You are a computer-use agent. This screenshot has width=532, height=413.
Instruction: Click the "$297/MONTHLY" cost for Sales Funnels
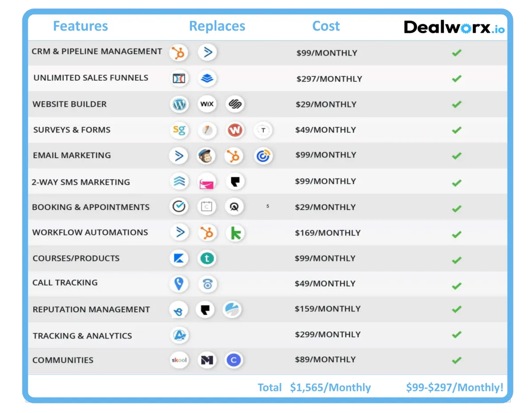pyautogui.click(x=329, y=79)
